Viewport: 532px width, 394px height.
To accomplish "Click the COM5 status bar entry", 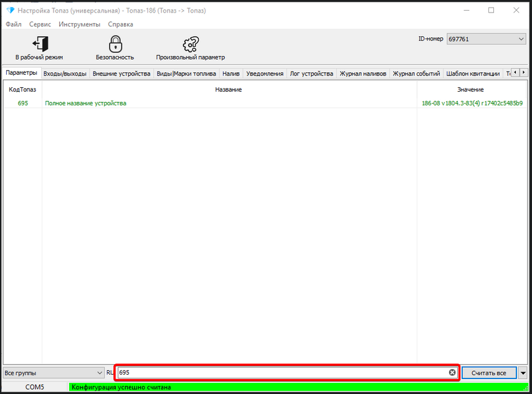I will coord(35,387).
